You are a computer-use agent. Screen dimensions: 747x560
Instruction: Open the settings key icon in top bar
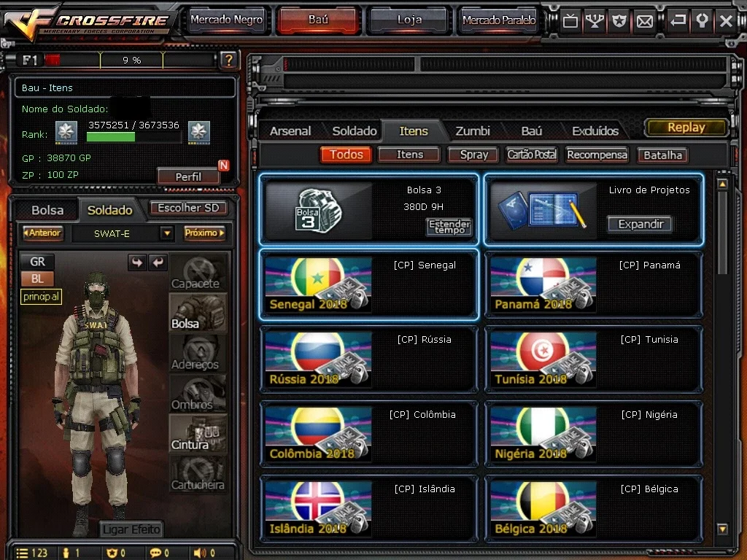702,20
